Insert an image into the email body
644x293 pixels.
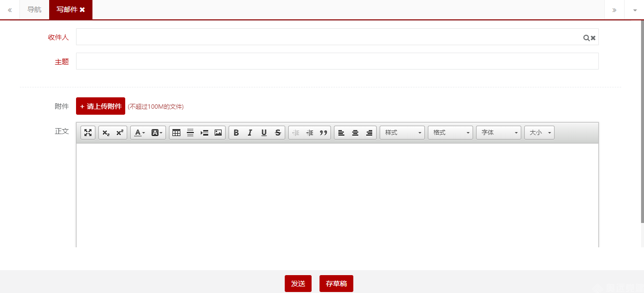coord(218,133)
